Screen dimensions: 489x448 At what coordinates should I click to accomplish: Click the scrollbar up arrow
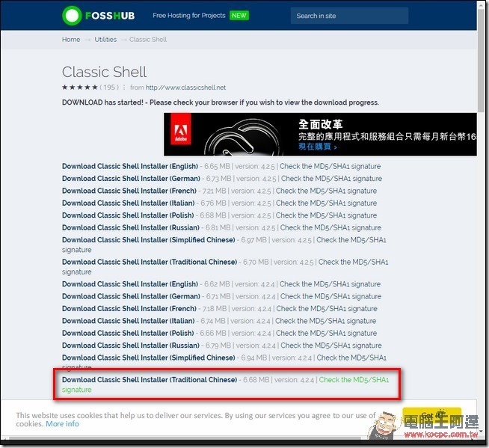(x=482, y=4)
